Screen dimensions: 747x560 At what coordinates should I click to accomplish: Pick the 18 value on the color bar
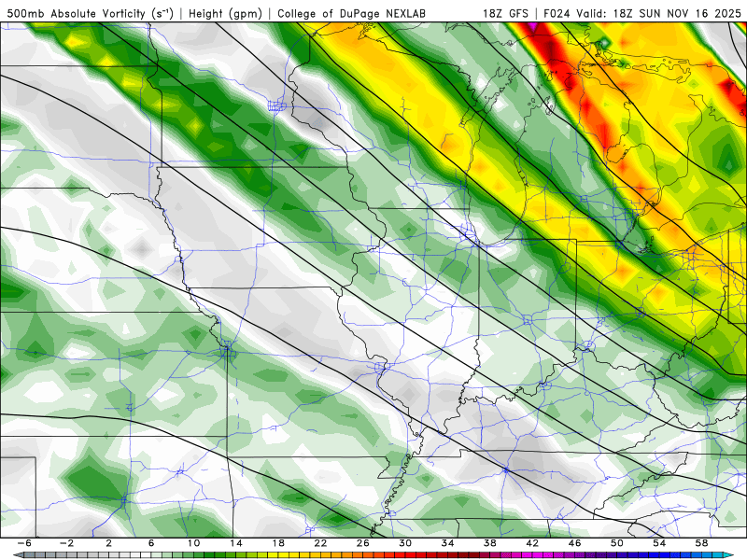click(278, 543)
